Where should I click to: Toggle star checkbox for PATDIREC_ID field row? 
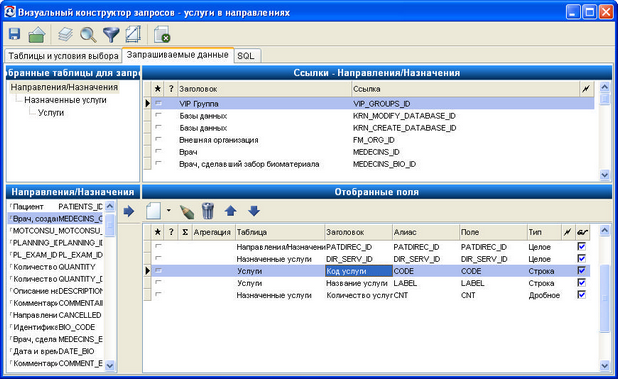[158, 246]
